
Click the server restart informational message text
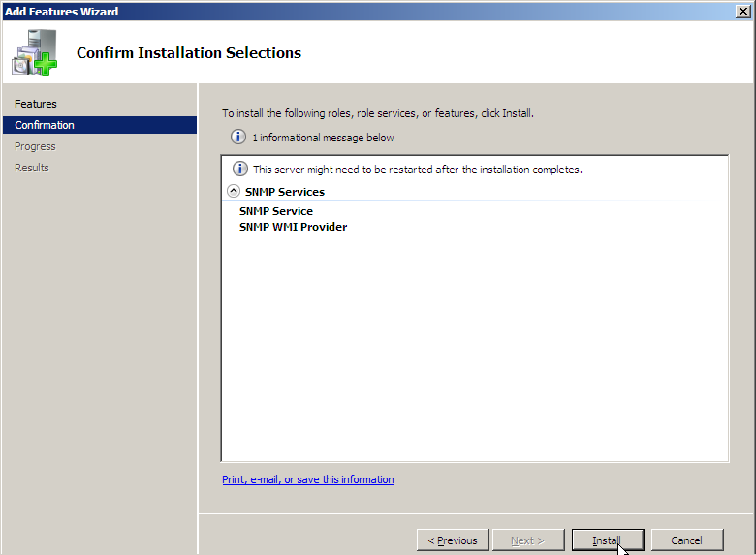[x=417, y=170]
